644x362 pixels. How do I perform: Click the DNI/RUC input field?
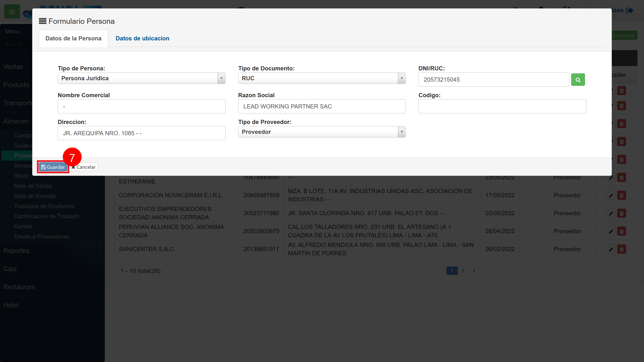494,80
